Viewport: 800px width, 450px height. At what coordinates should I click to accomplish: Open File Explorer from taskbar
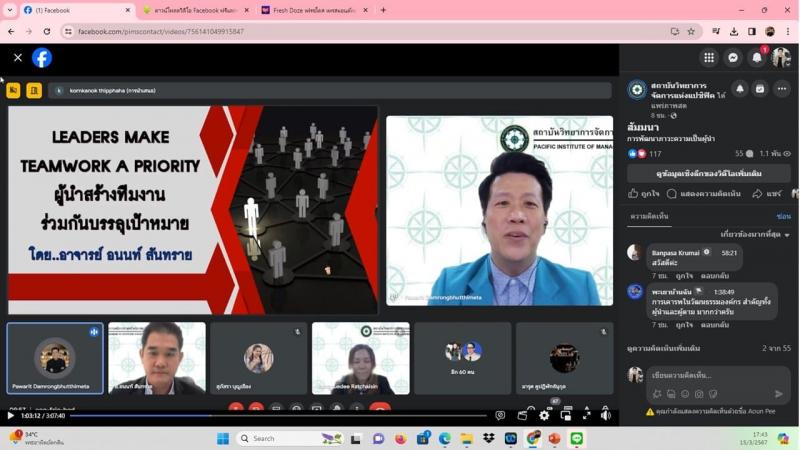tap(466, 439)
